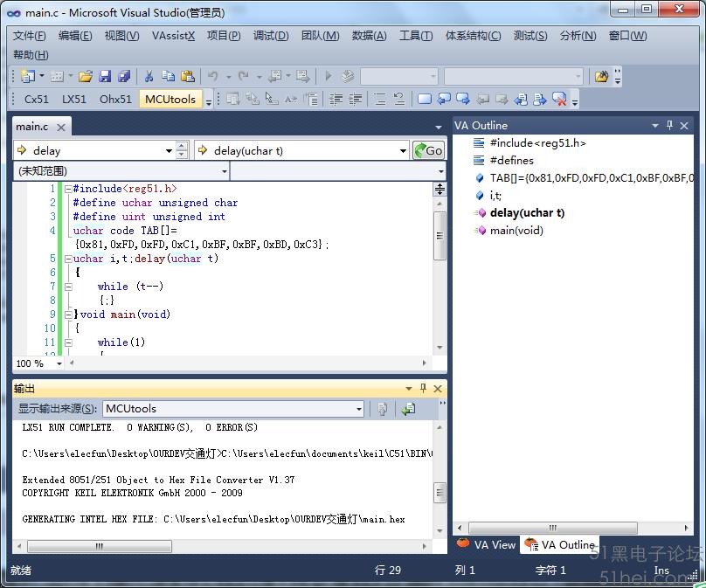Close the main.c document tab

pyautogui.click(x=61, y=128)
